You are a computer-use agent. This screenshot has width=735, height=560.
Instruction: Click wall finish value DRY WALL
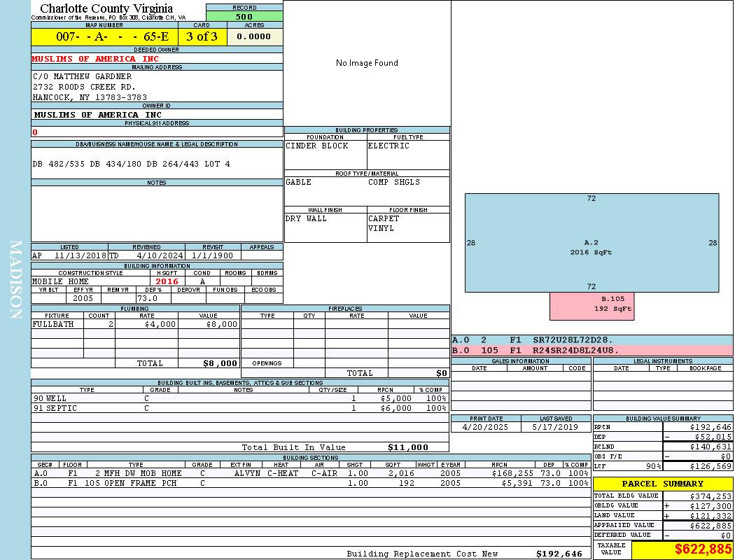pos(306,218)
